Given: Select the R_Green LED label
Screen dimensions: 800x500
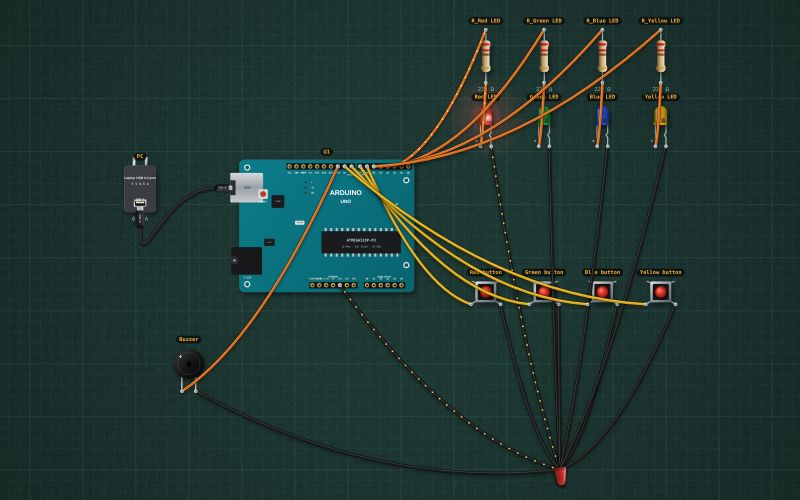Looking at the screenshot, I should tap(544, 21).
